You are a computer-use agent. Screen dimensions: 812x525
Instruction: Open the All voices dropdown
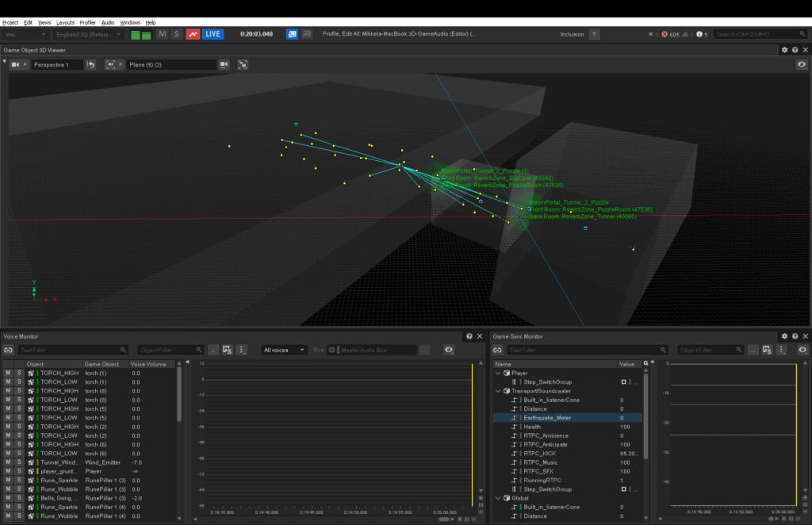click(285, 350)
